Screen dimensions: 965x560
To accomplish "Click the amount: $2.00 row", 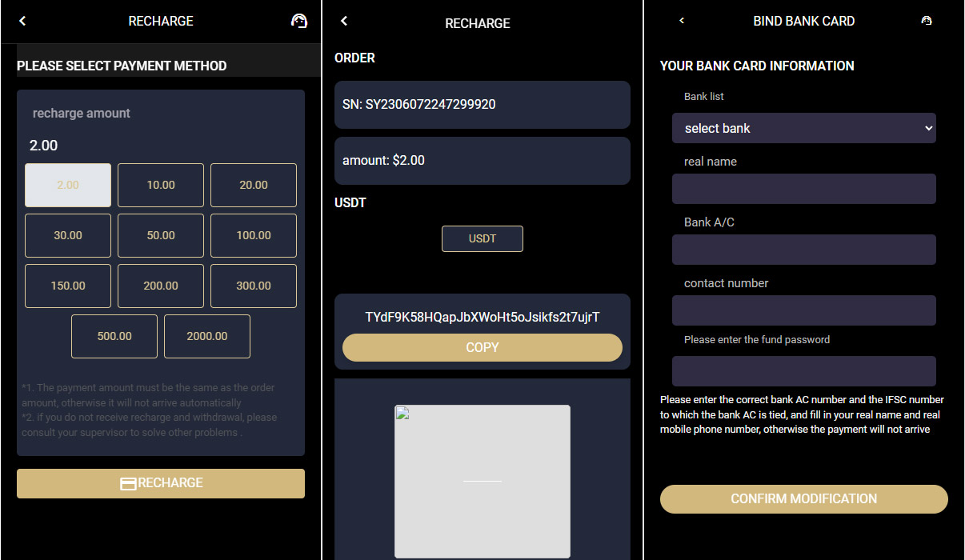I will (x=482, y=161).
